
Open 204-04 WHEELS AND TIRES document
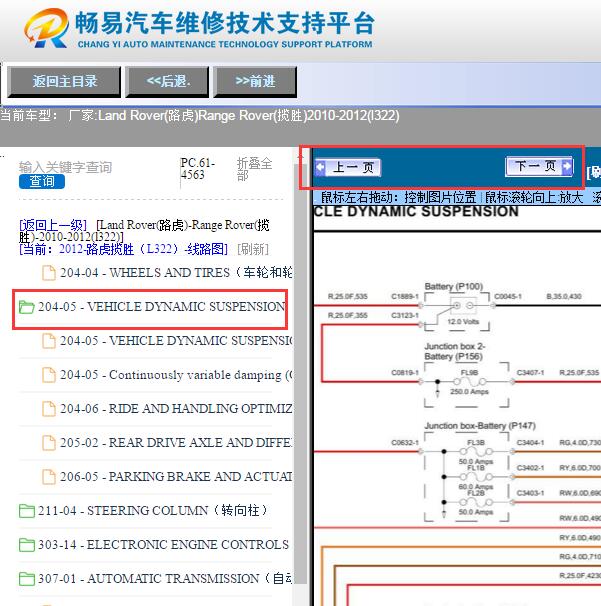[x=176, y=272]
